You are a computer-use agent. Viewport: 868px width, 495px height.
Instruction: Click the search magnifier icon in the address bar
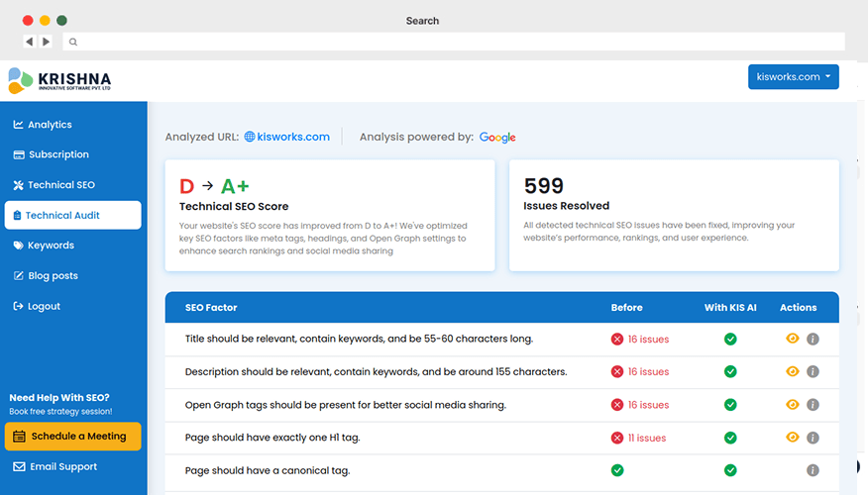click(73, 42)
